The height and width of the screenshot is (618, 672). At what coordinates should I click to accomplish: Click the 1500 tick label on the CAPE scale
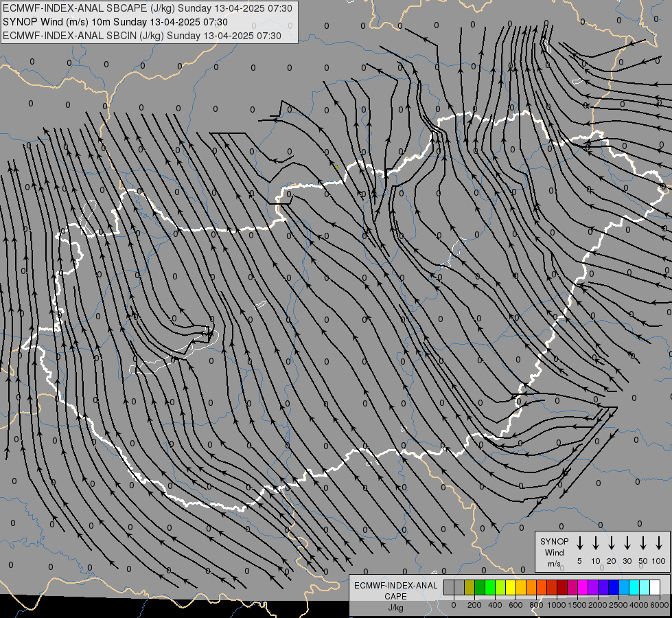(x=577, y=605)
